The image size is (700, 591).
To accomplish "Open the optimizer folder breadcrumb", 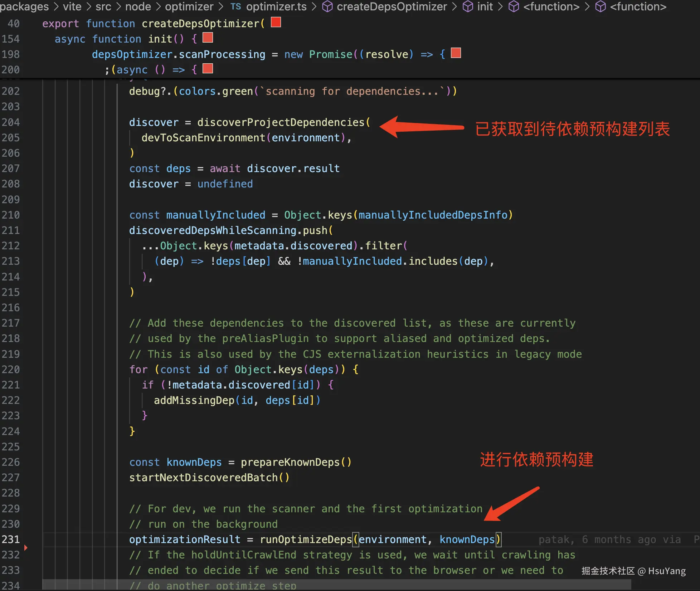I will 189,6.
